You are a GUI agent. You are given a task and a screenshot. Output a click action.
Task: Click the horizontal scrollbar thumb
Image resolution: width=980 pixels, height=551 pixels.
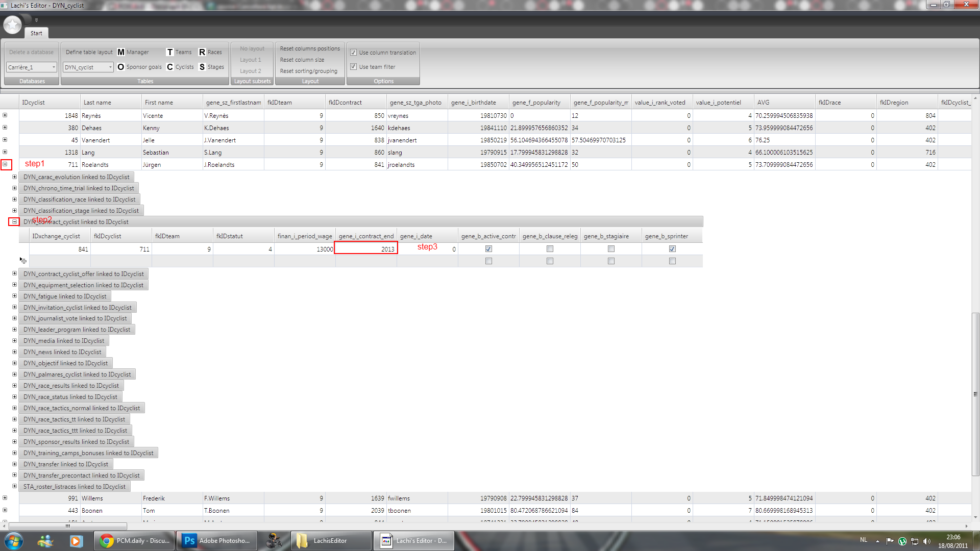pos(67,526)
